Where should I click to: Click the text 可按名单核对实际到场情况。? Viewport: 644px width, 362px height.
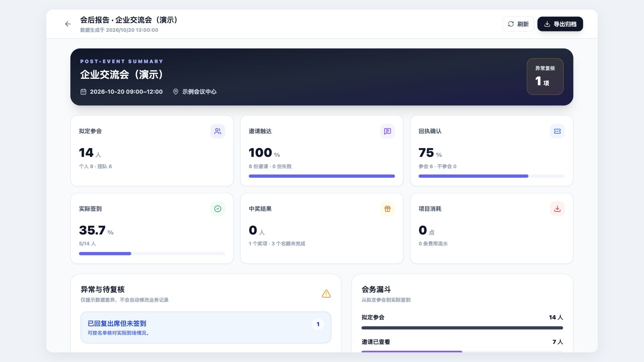[x=120, y=333]
